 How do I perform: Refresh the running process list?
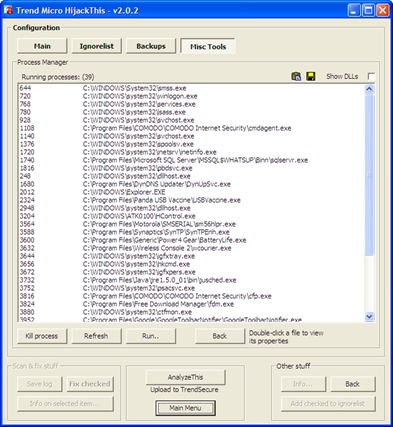[96, 336]
